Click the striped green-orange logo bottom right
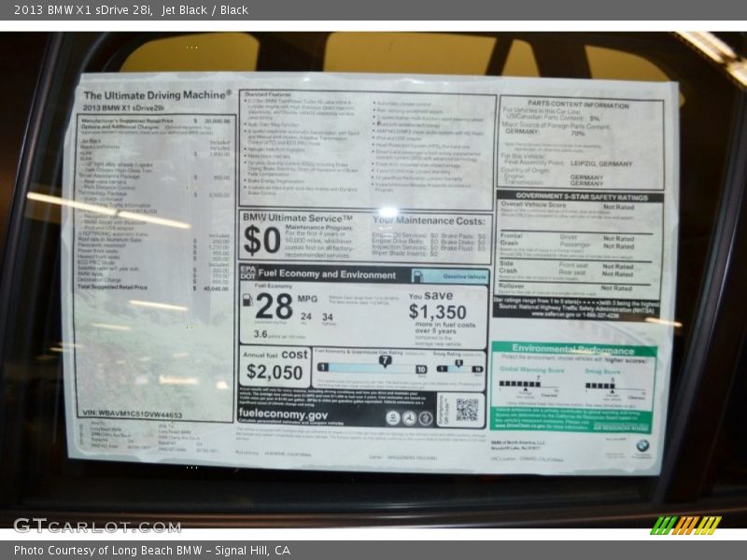The height and width of the screenshot is (560, 747). pos(685,525)
